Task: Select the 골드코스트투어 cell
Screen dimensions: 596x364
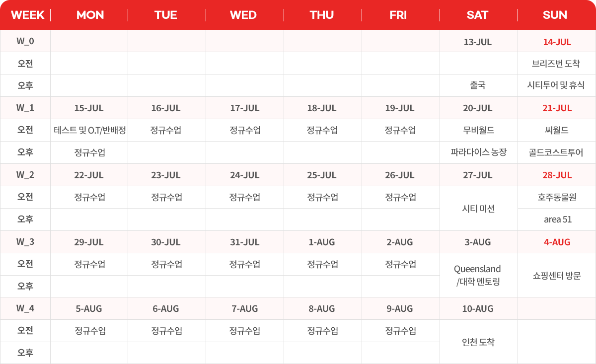Action: [x=556, y=152]
